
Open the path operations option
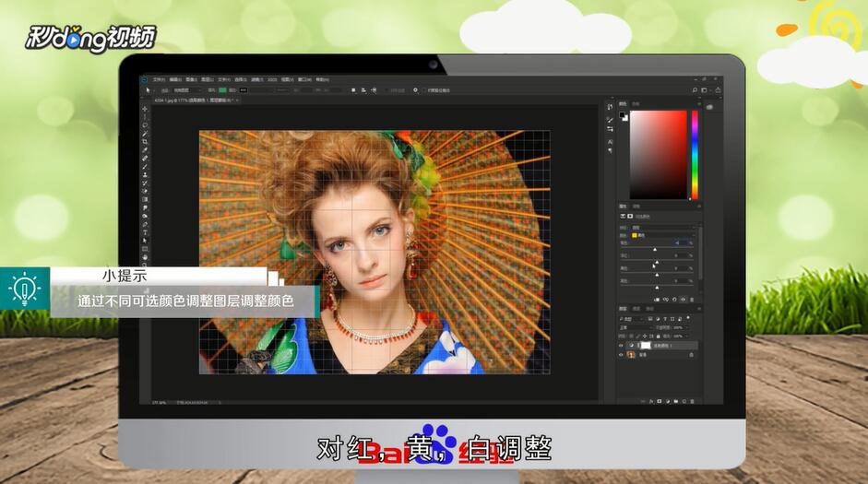click(x=353, y=90)
